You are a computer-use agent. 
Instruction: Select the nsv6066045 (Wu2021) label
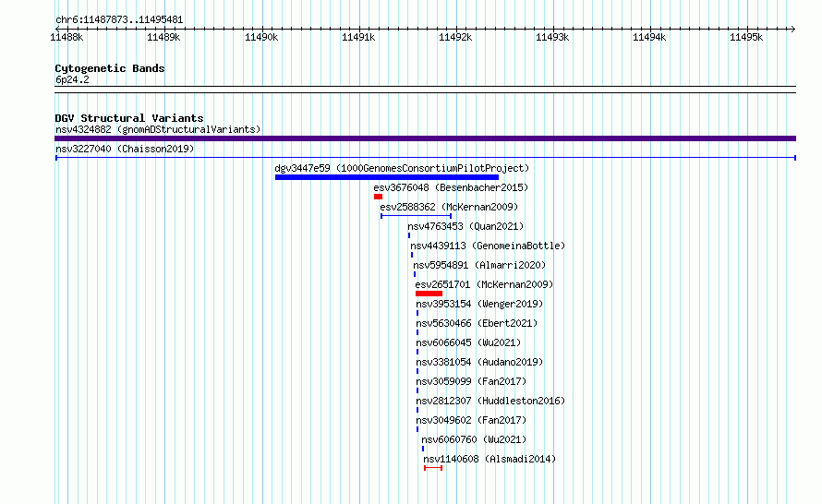pos(468,342)
